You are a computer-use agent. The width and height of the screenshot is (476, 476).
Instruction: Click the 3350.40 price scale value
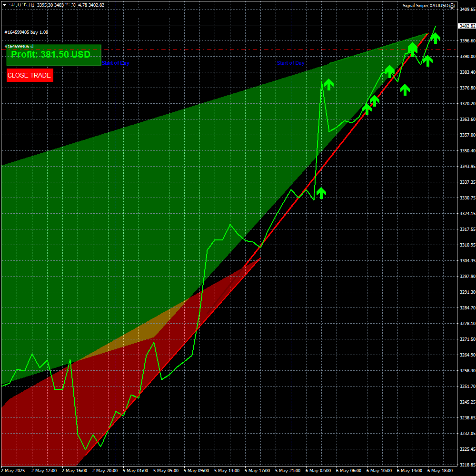467,151
